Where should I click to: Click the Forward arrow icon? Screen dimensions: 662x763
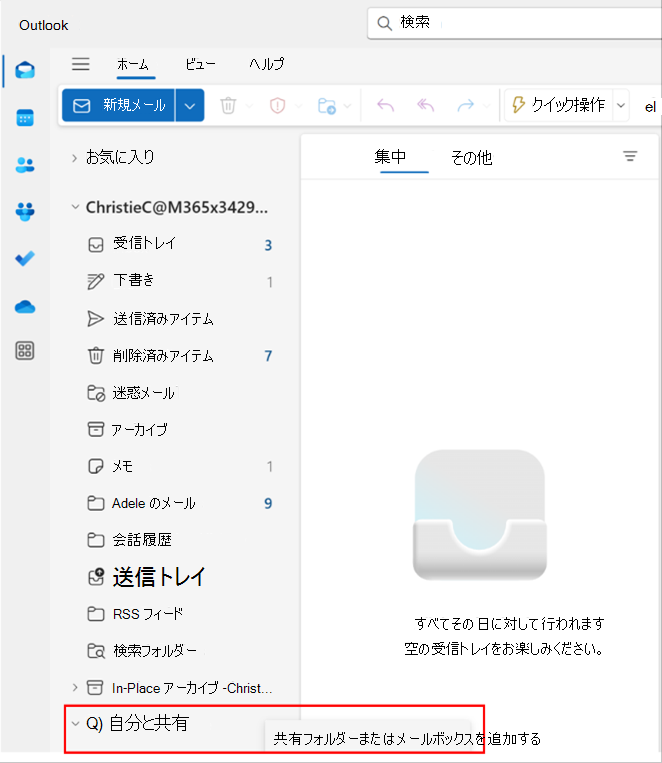(465, 105)
